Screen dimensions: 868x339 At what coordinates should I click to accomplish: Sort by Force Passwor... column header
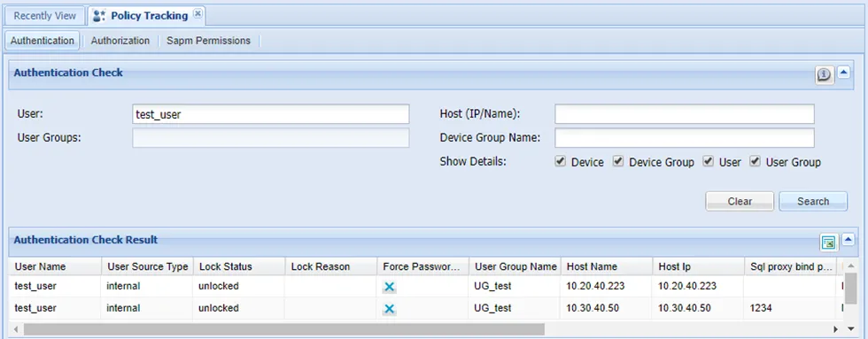pyautogui.click(x=423, y=266)
